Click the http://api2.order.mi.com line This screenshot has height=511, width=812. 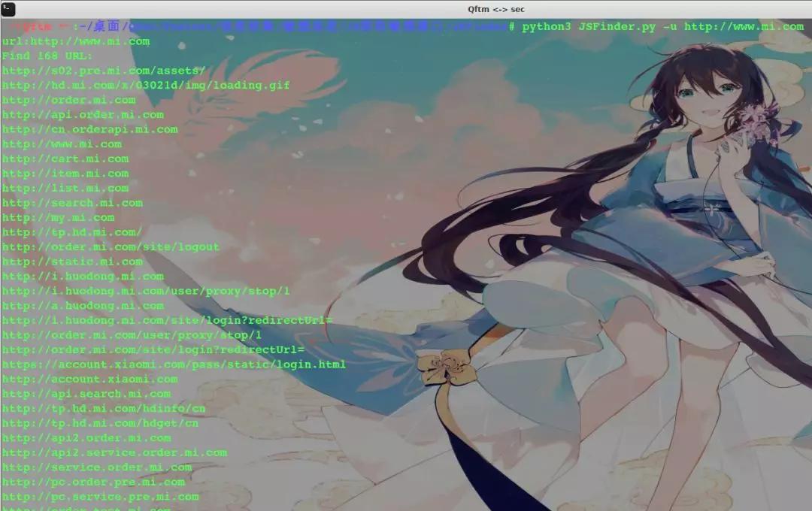coord(86,438)
